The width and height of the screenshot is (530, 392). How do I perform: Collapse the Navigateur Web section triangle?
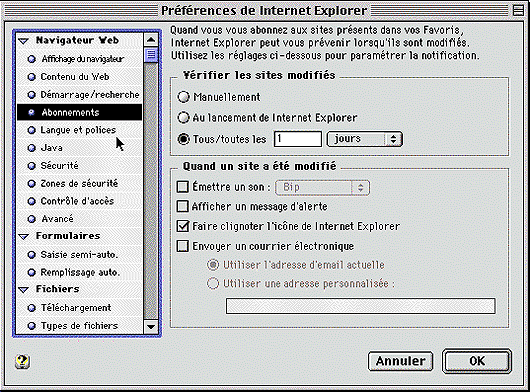tap(23, 41)
